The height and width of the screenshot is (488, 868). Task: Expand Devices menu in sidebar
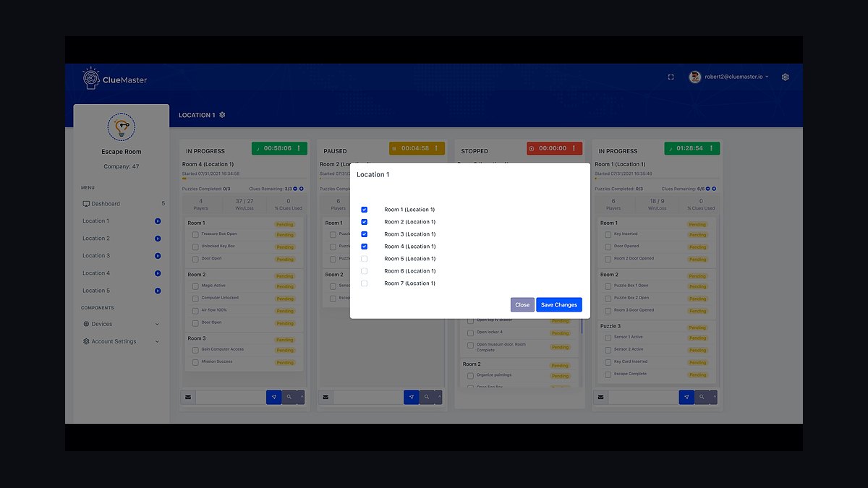121,324
